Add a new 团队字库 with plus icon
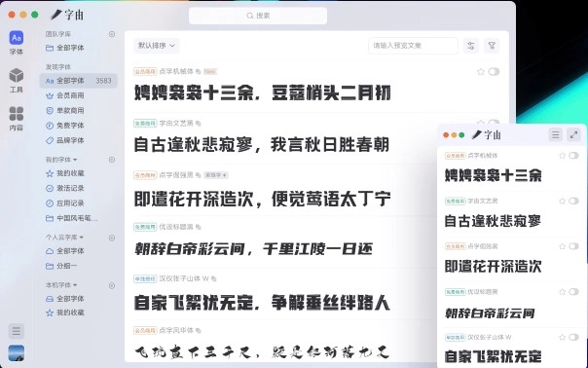Image resolution: width=588 pixels, height=368 pixels. [x=112, y=34]
